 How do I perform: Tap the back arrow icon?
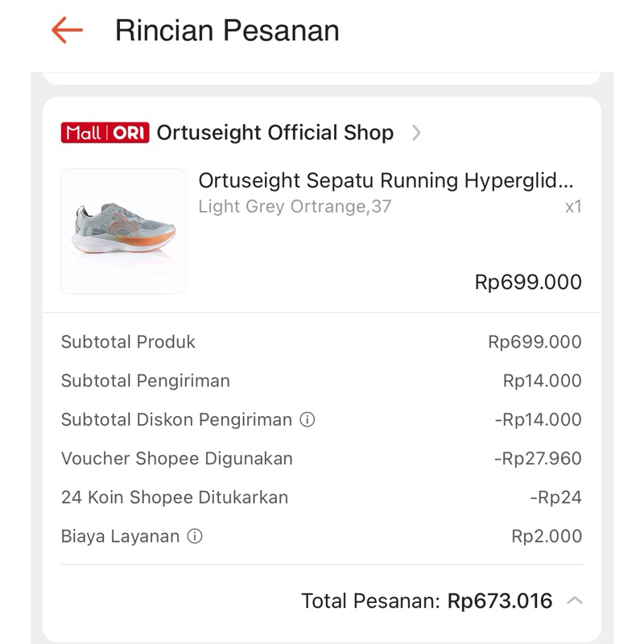[x=68, y=31]
